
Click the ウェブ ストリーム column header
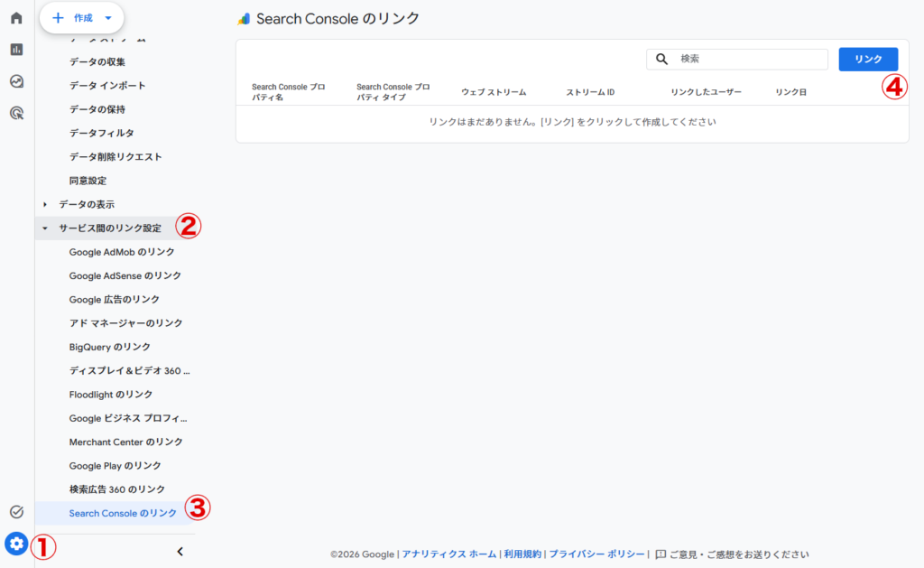494,92
